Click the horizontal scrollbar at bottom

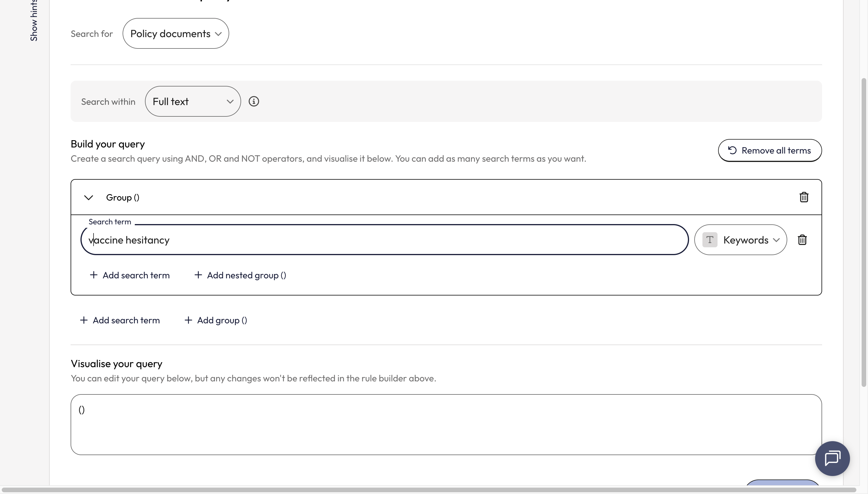click(429, 490)
